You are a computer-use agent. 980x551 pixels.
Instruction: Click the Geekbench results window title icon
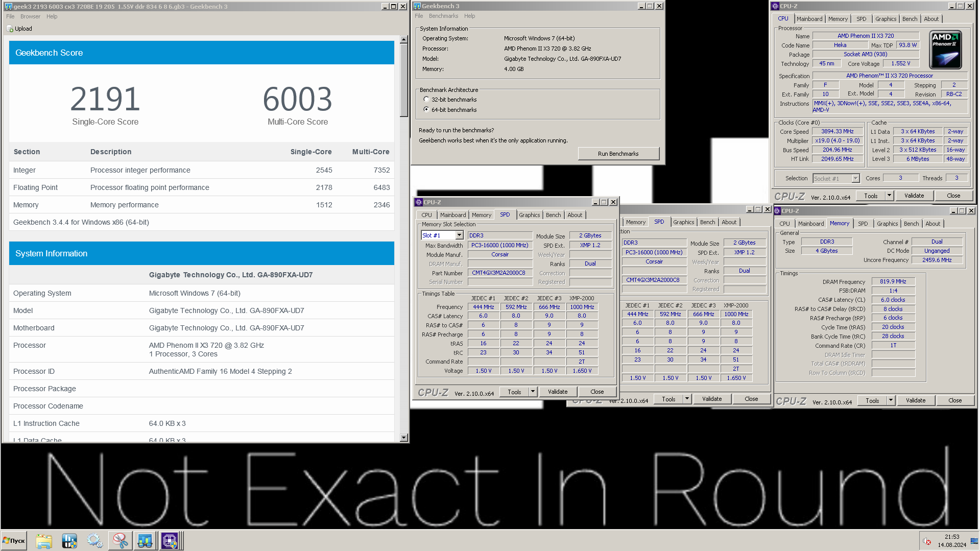click(x=8, y=6)
